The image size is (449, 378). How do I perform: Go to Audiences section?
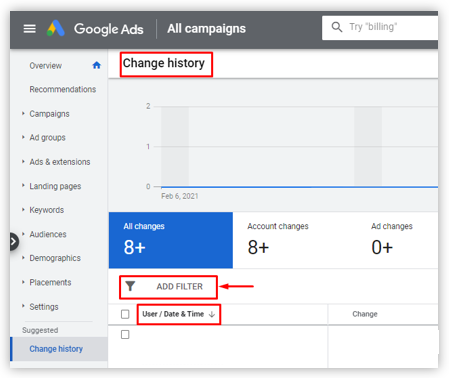click(x=48, y=234)
